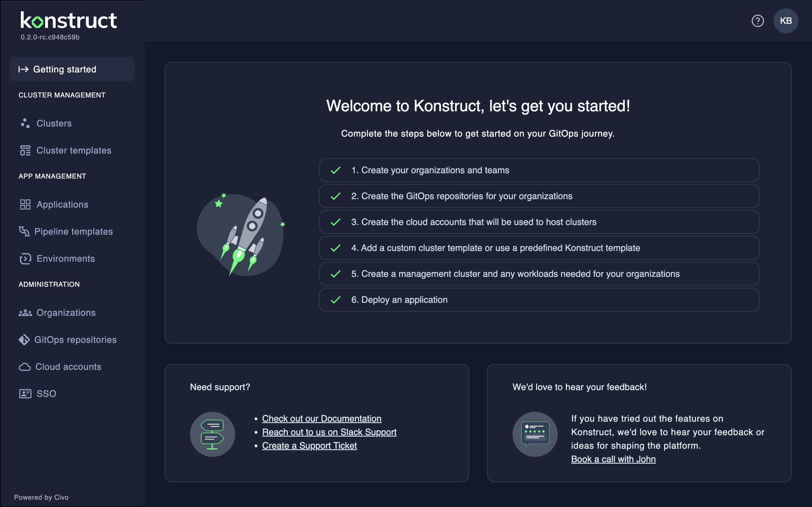Image resolution: width=812 pixels, height=507 pixels.
Task: Click the Applications grid icon
Action: [x=25, y=204]
